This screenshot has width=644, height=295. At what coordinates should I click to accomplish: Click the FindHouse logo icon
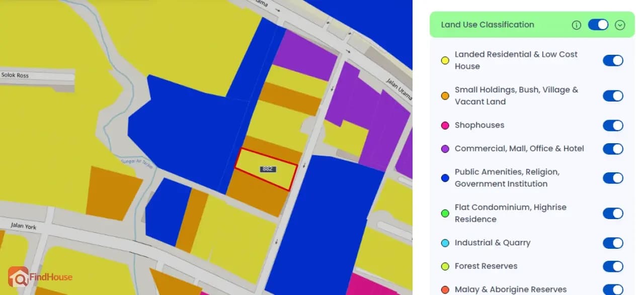point(18,276)
